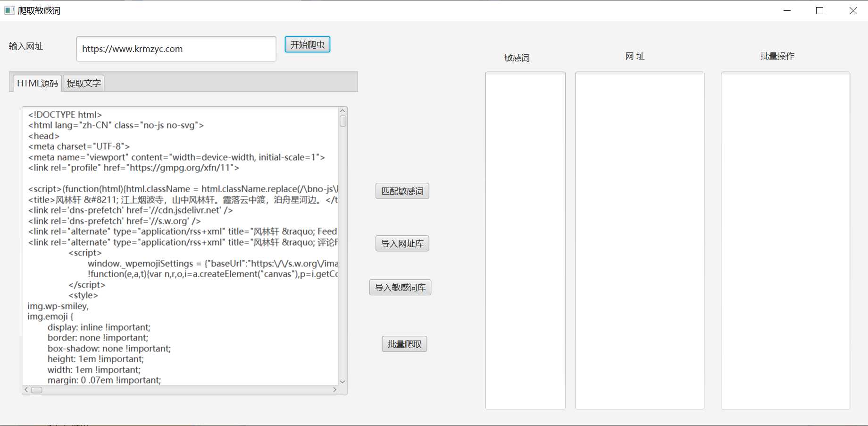Click the window._wpemojiSettings line
This screenshot has height=426, width=868.
click(x=213, y=264)
